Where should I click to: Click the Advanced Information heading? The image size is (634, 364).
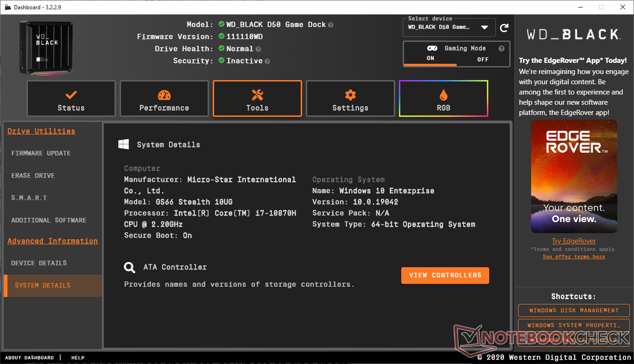[x=53, y=241]
